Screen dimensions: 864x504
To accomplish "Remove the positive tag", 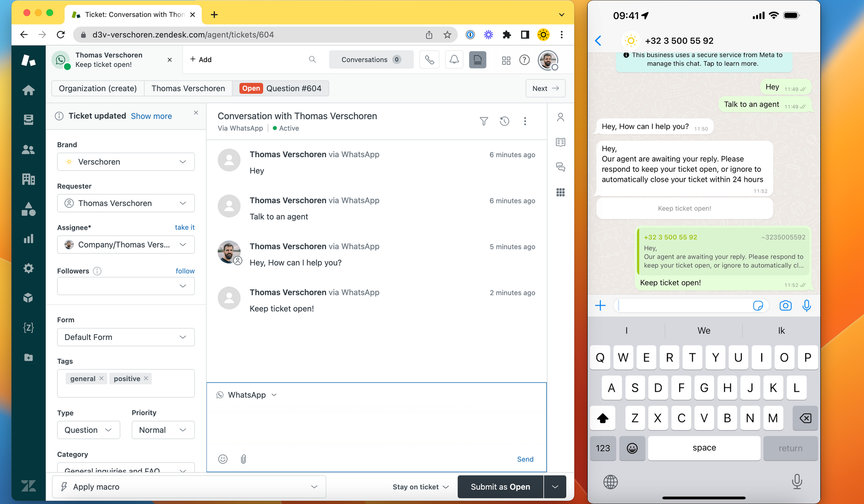I will tap(146, 378).
